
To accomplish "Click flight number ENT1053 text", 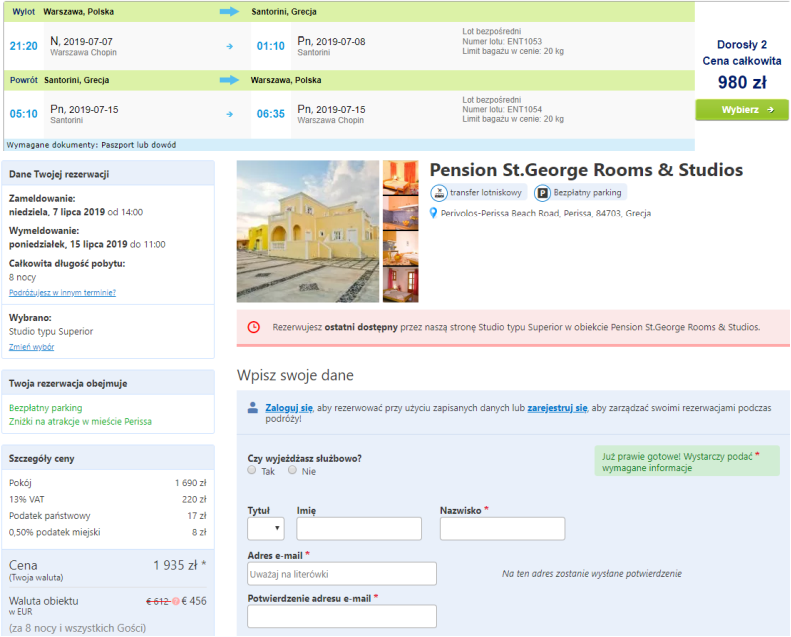I will click(x=524, y=41).
